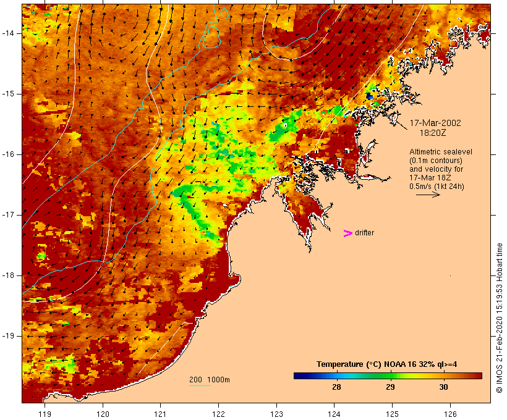Screen dimensions: 507x420
Task: Click the longitude axis label '125'
Action: tap(392, 414)
